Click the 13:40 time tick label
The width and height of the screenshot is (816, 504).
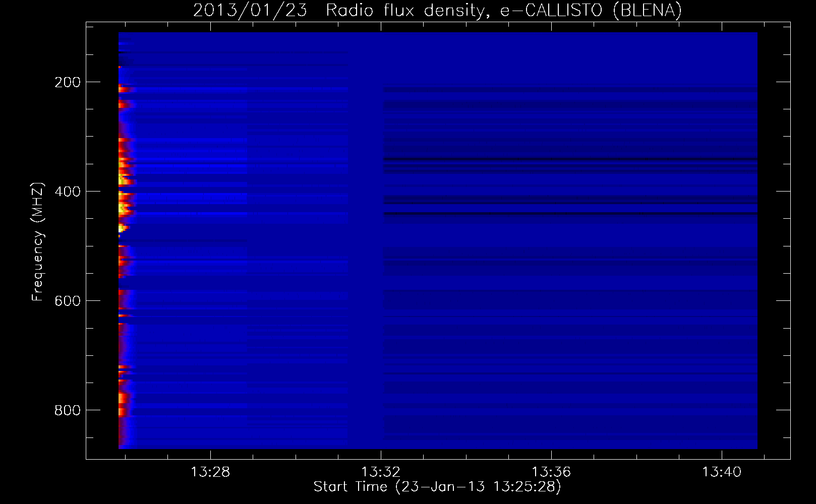[x=722, y=472]
